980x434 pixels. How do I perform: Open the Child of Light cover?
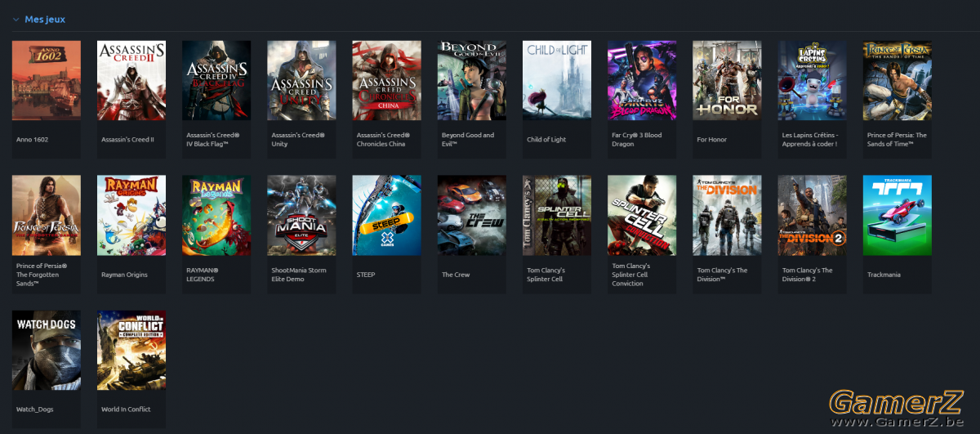557,81
